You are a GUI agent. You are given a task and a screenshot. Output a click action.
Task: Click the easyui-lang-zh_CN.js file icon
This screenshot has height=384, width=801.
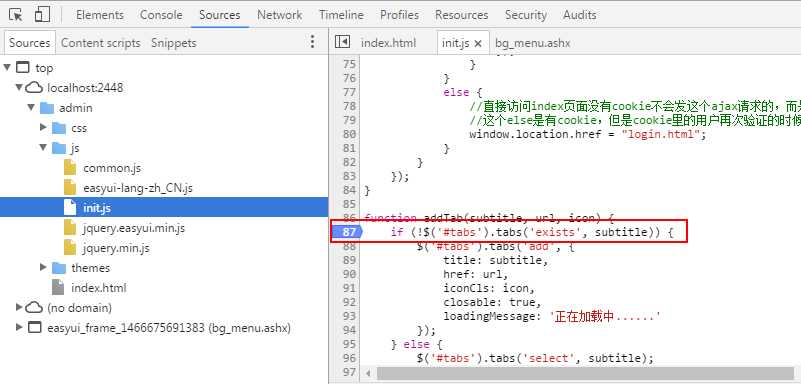coord(70,187)
